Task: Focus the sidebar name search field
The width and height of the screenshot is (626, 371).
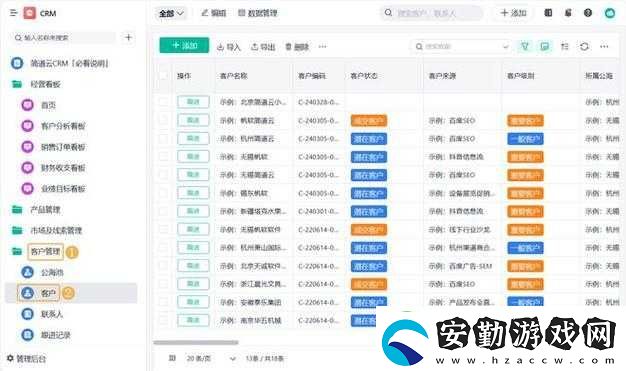Action: coord(65,38)
